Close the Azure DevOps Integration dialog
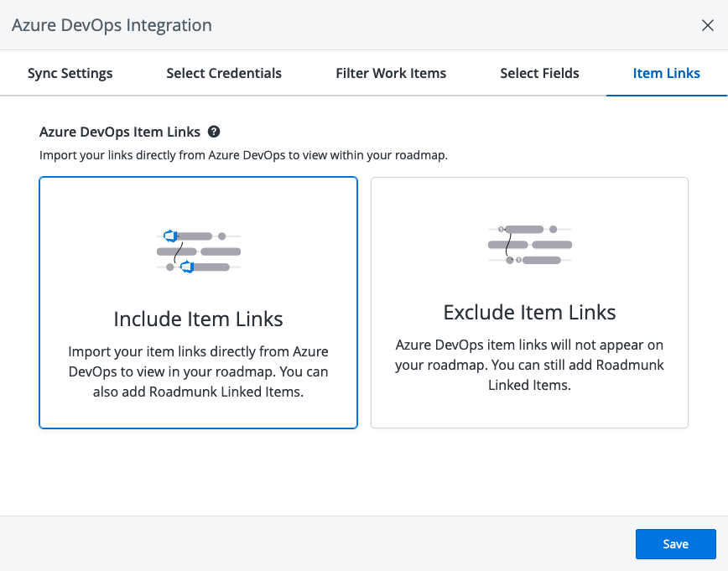The image size is (728, 571). click(x=707, y=25)
